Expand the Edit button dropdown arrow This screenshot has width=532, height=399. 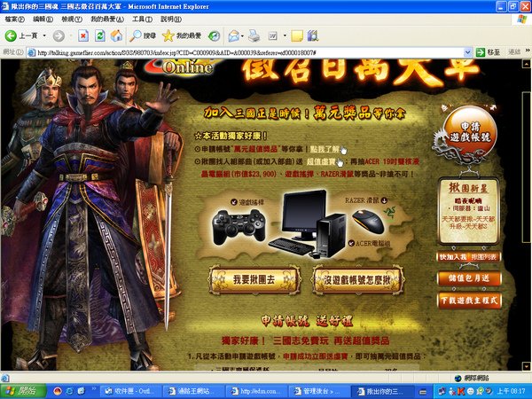click(x=285, y=35)
